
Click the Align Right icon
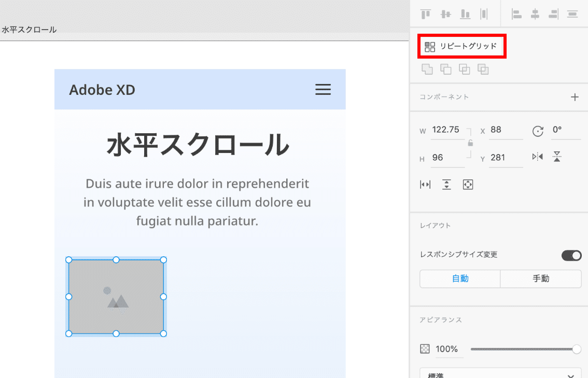(x=553, y=14)
